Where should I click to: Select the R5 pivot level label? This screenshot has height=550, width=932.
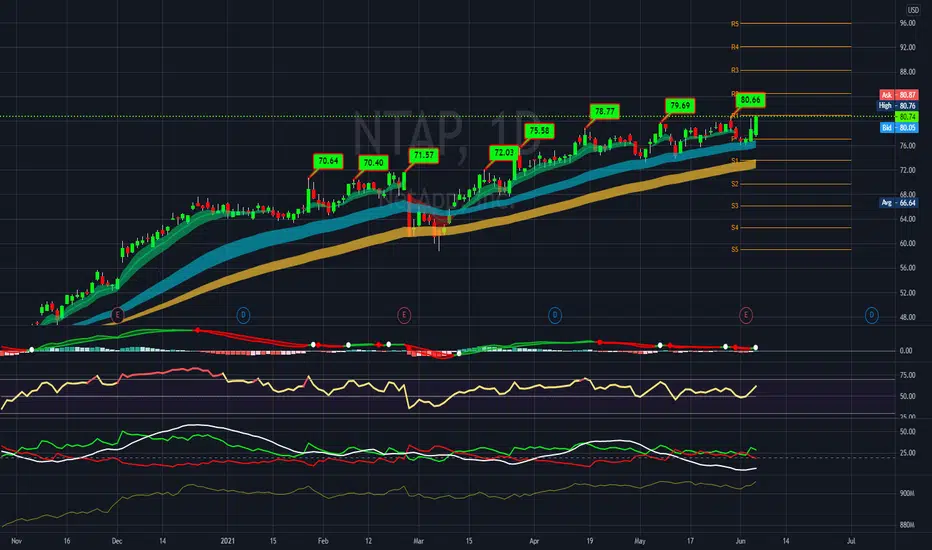[735, 24]
